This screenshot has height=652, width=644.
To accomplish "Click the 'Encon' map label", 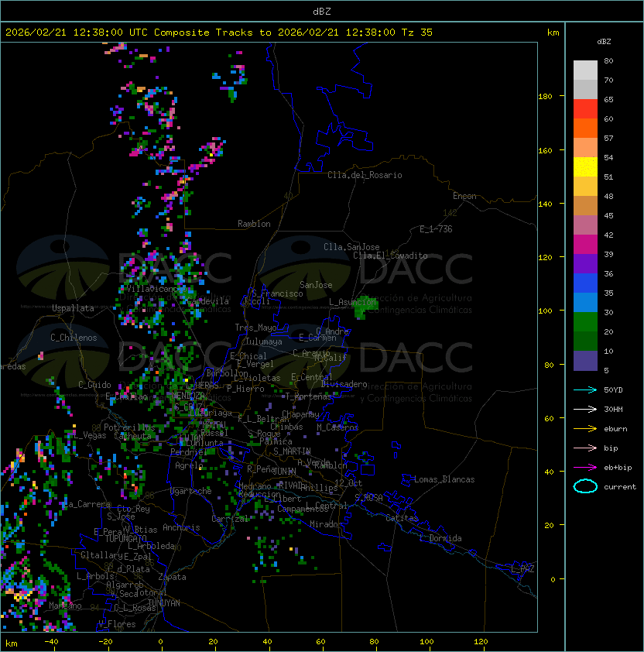I will (x=464, y=196).
